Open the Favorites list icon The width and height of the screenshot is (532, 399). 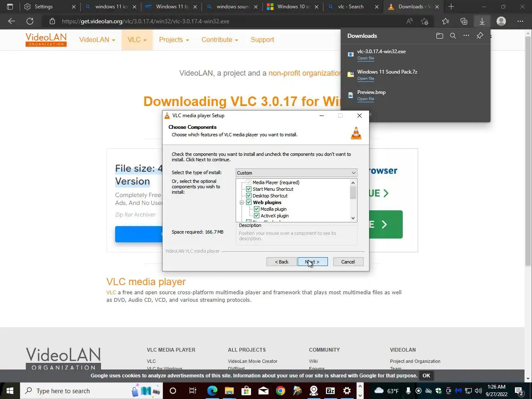coord(446,21)
